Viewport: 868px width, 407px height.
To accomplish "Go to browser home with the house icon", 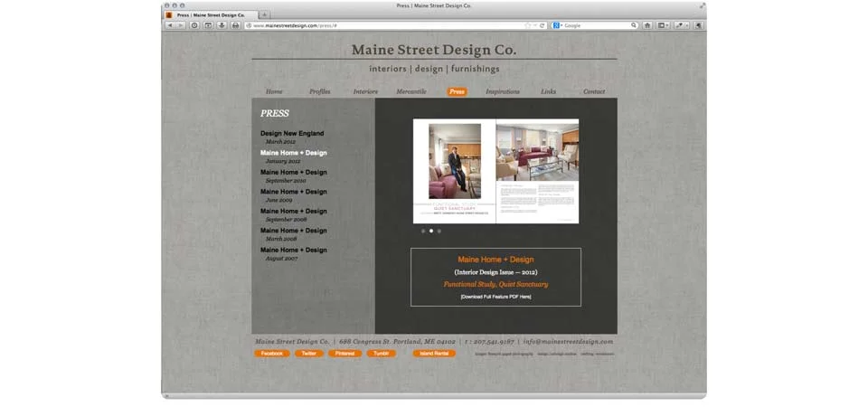I will tap(647, 25).
